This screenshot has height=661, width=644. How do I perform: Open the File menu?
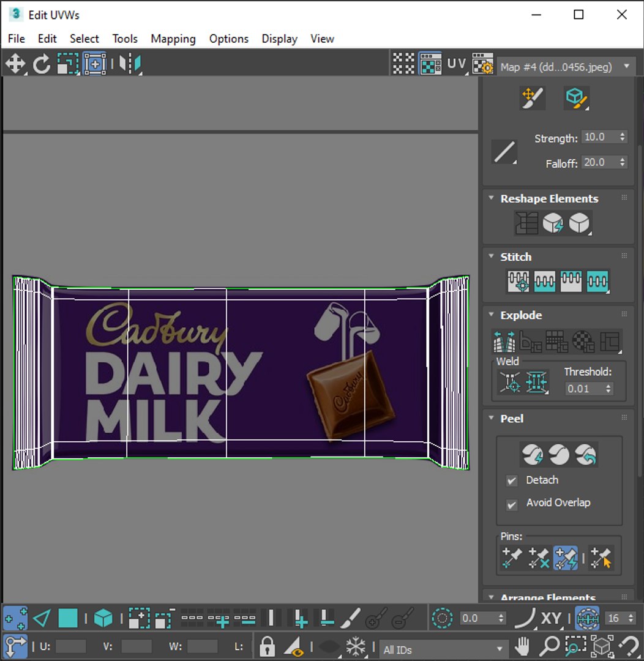pos(17,39)
